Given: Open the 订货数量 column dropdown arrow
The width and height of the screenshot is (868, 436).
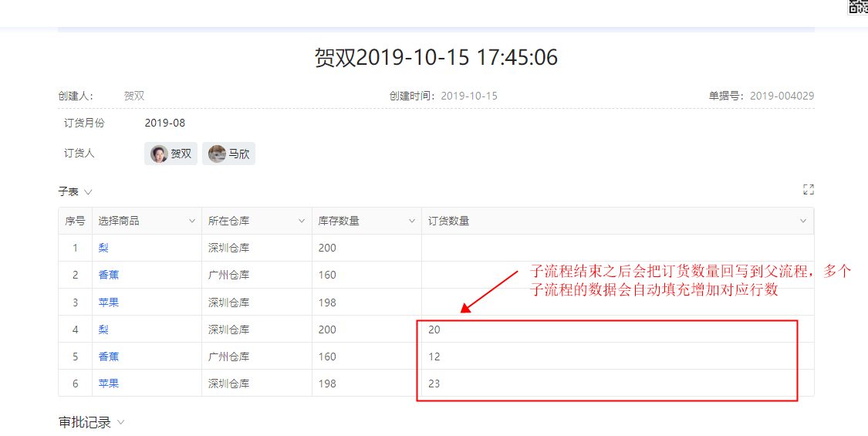Looking at the screenshot, I should pos(803,221).
